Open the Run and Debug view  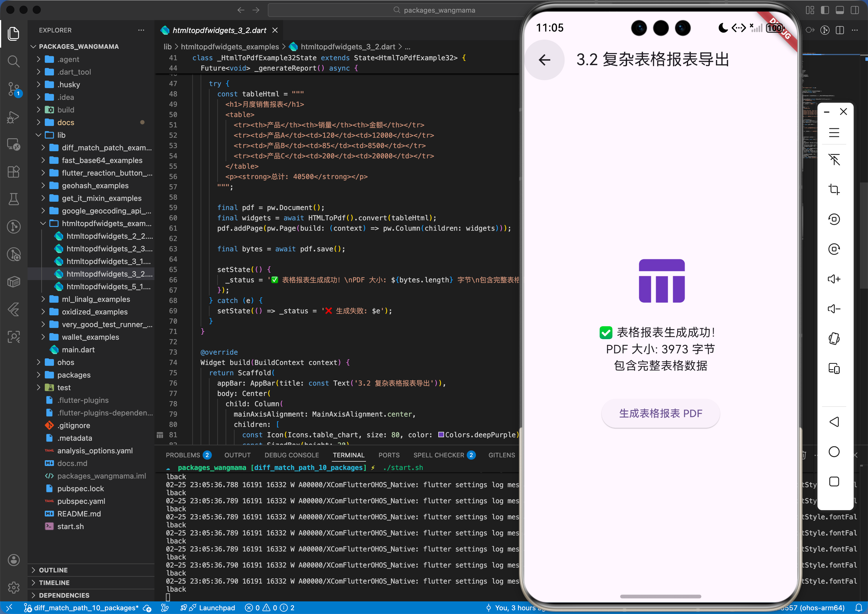coord(13,117)
